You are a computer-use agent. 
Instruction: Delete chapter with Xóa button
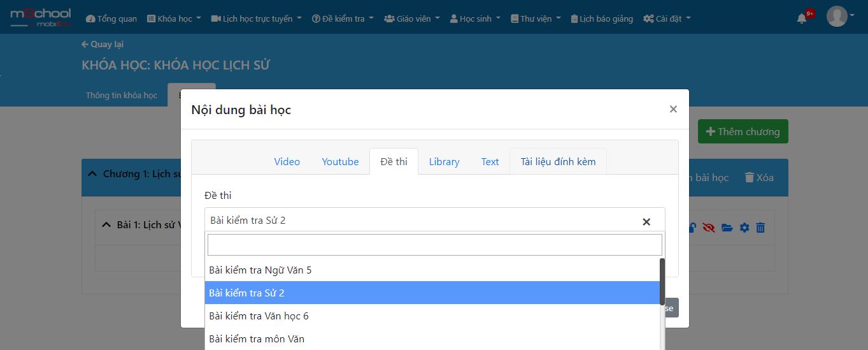click(759, 177)
